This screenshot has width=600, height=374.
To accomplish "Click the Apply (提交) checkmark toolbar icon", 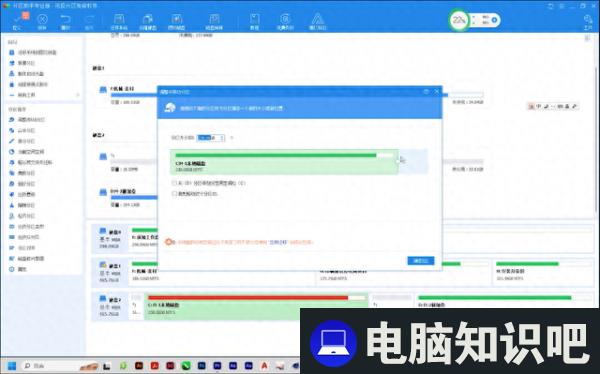I will coord(17,21).
